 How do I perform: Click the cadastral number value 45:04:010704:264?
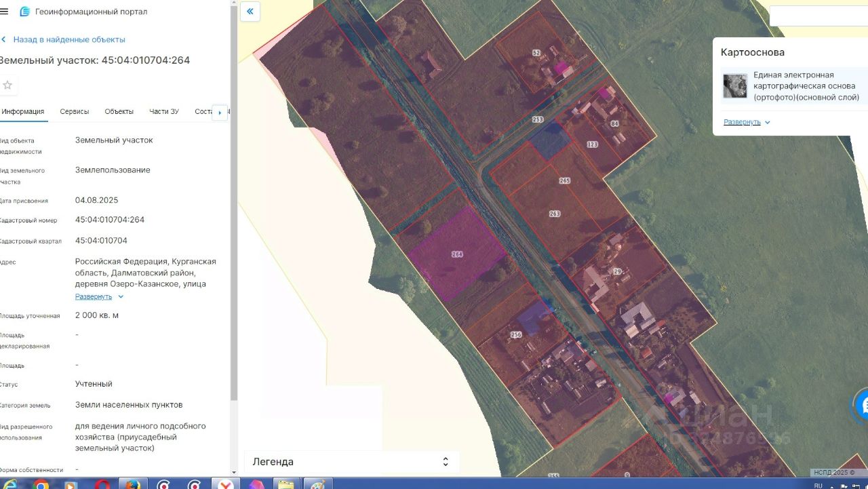(x=110, y=220)
